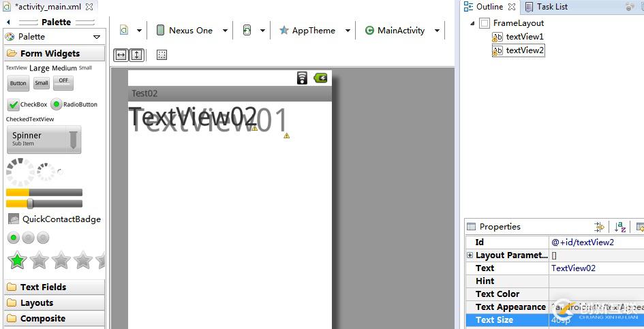Select the Small button widget in palette
The image size is (644, 329).
(x=42, y=83)
